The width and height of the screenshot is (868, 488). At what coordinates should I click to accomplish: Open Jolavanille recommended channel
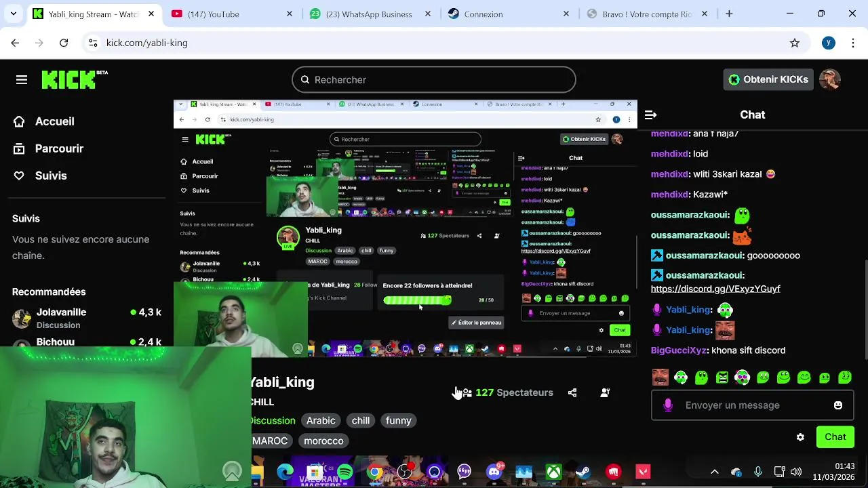[87, 318]
